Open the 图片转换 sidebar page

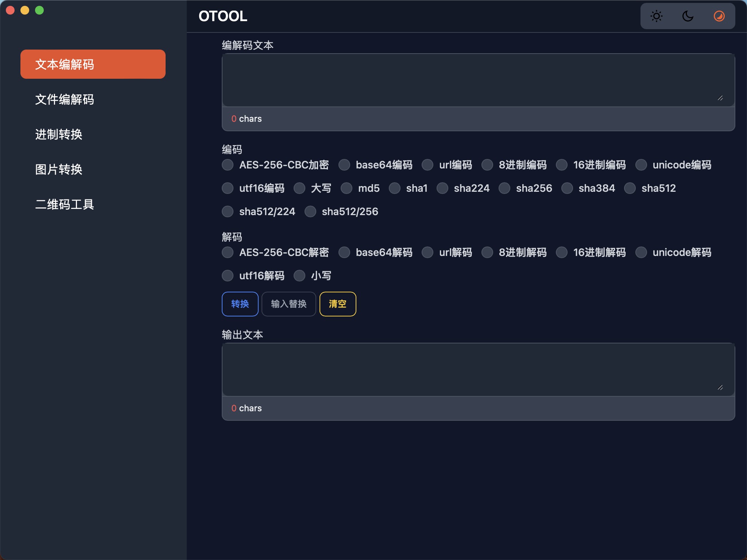coord(59,170)
